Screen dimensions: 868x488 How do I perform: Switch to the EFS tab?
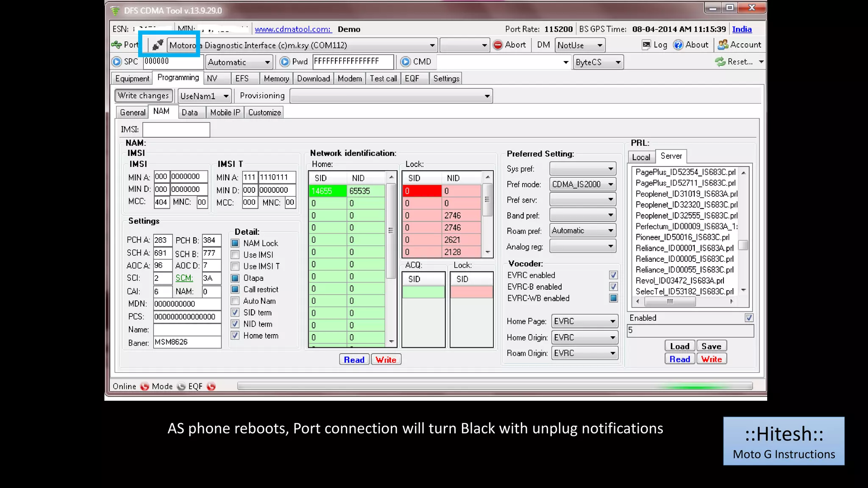tap(242, 78)
